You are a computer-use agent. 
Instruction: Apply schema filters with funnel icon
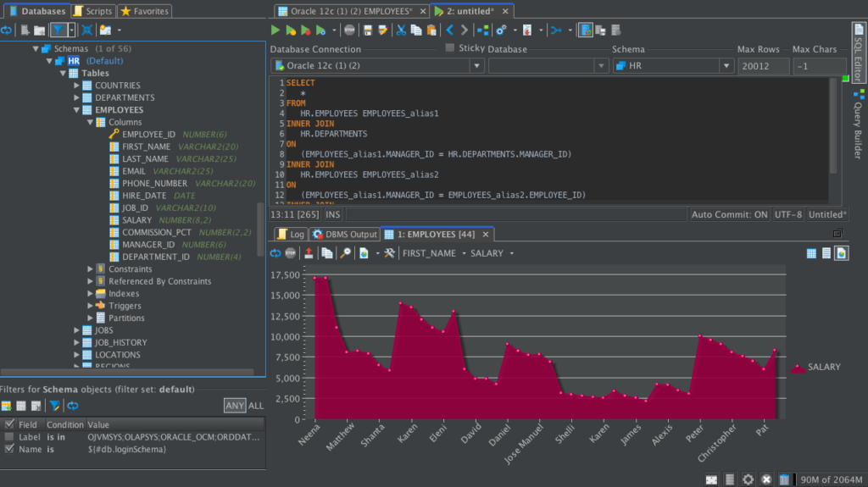(x=54, y=406)
